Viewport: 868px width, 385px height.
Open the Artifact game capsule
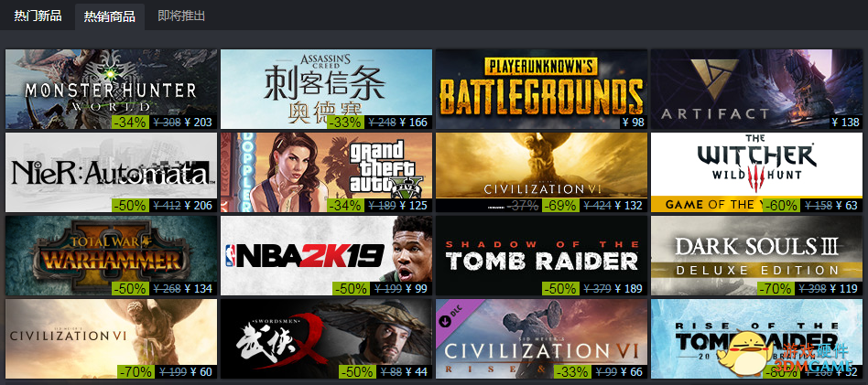pyautogui.click(x=756, y=89)
